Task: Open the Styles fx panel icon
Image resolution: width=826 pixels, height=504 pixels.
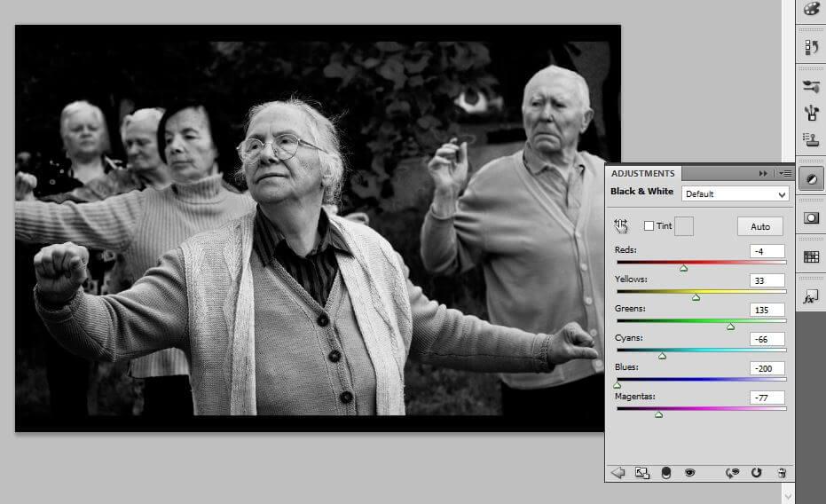Action: (x=811, y=298)
